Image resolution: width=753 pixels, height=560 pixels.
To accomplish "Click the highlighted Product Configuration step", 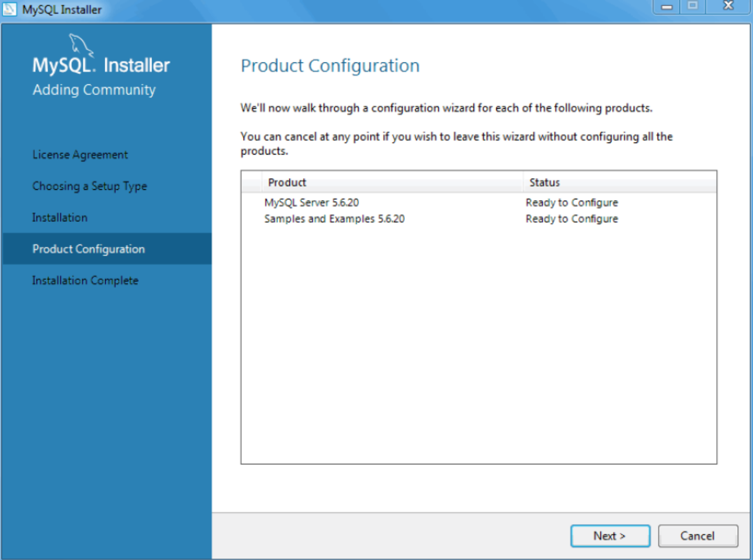I will 88,249.
